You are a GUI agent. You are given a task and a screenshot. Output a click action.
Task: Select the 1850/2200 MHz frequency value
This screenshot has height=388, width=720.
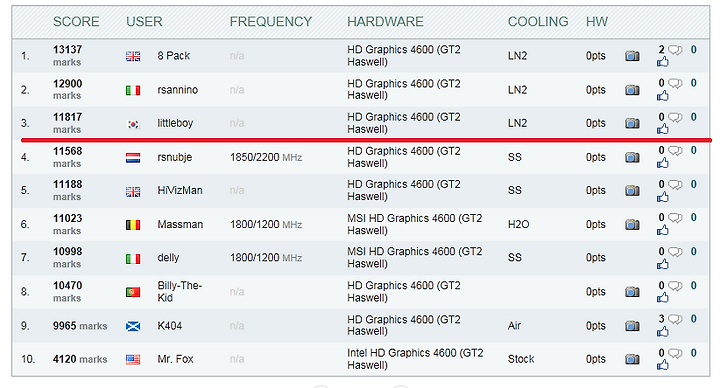(266, 157)
